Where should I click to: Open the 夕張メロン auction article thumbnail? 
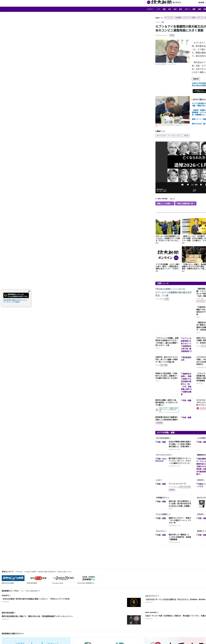tap(194, 254)
